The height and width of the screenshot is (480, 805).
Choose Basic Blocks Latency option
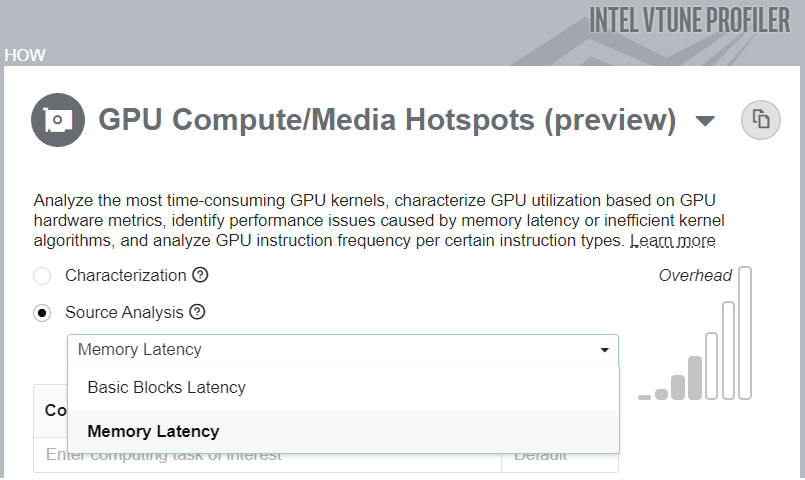click(166, 387)
